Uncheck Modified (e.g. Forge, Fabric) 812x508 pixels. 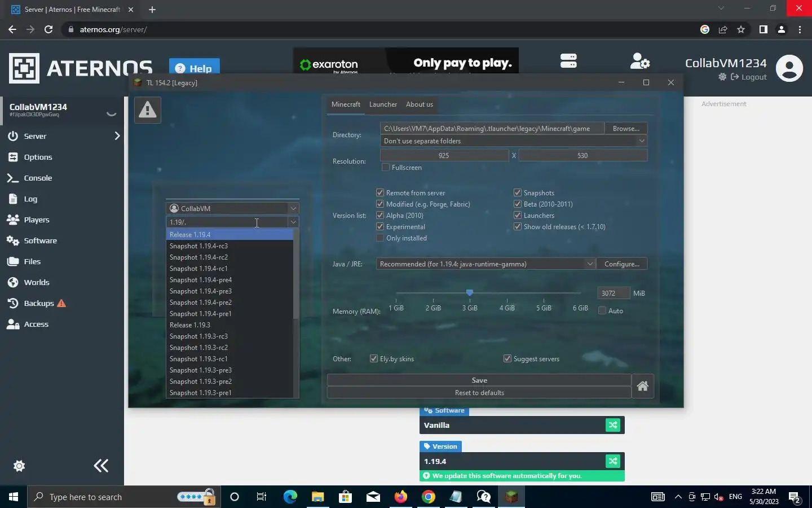380,204
